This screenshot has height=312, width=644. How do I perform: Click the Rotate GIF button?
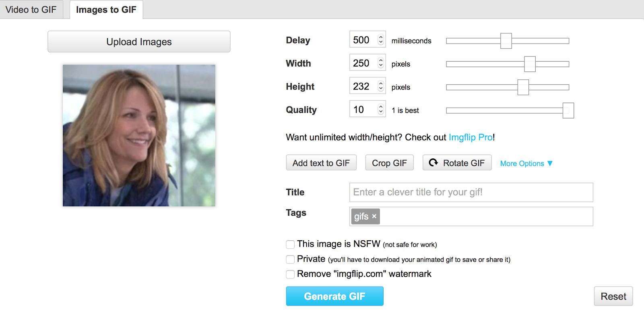coord(457,163)
